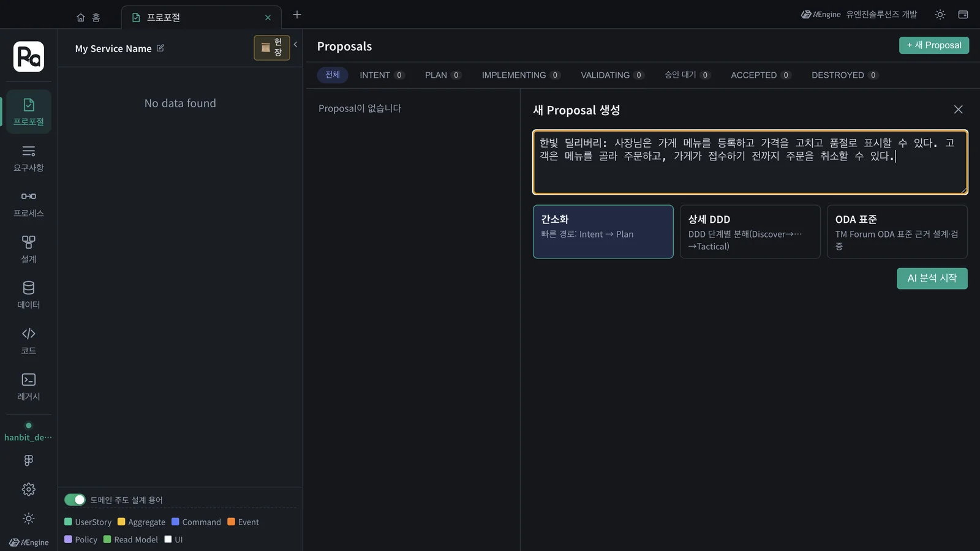The width and height of the screenshot is (980, 551).
Task: Open settings gear in left sidebar
Action: 28,489
